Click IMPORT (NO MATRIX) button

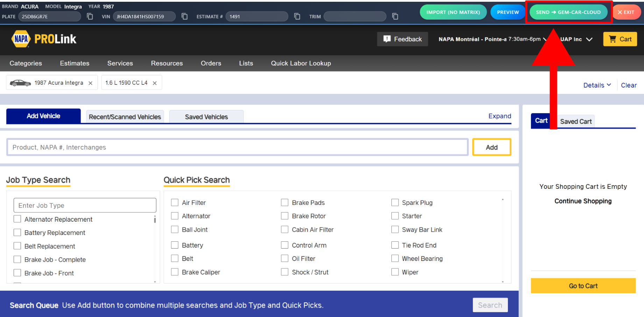point(453,12)
